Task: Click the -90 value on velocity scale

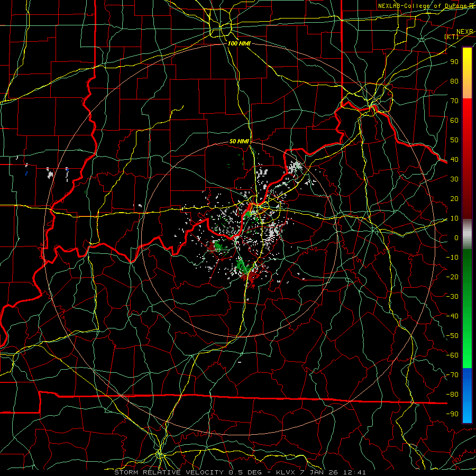Action: (x=452, y=414)
